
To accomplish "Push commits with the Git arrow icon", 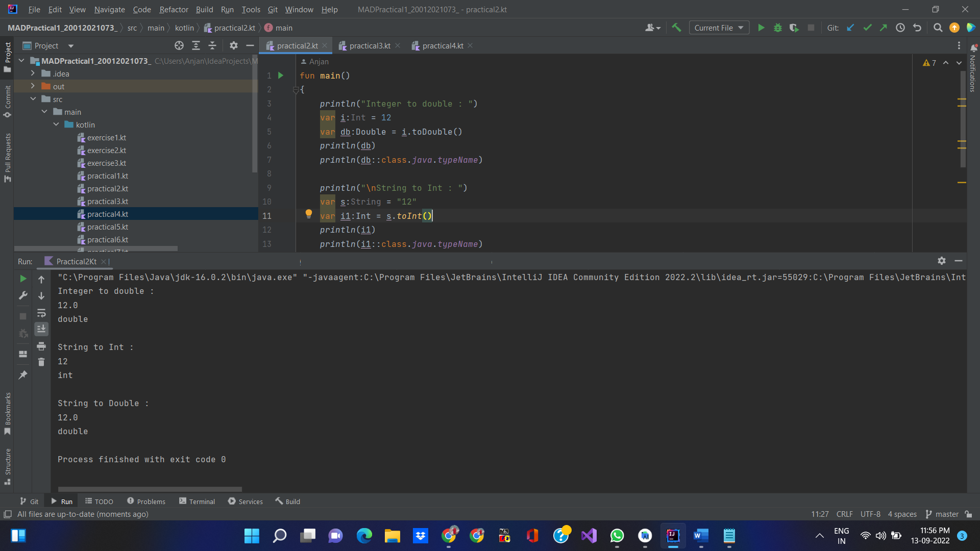I will point(884,28).
